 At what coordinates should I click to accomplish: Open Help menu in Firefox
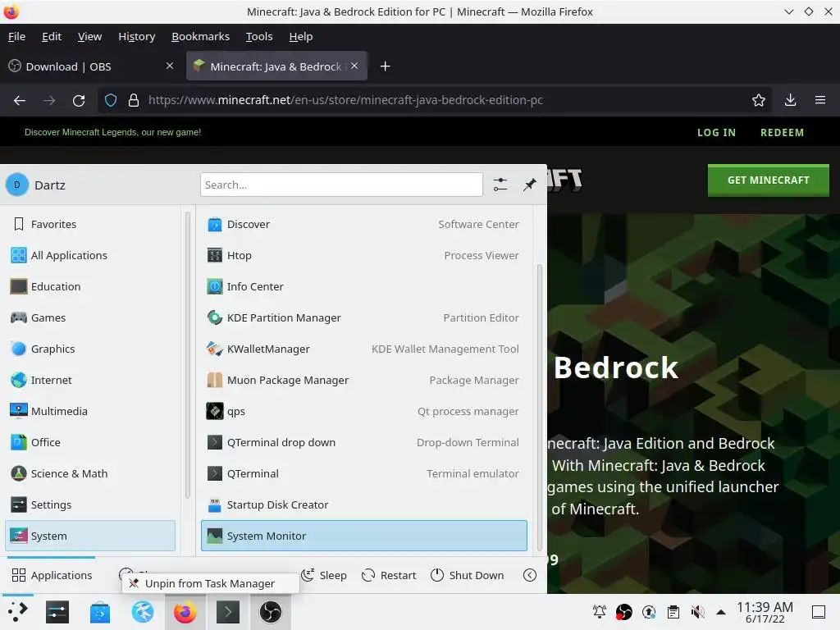[301, 36]
